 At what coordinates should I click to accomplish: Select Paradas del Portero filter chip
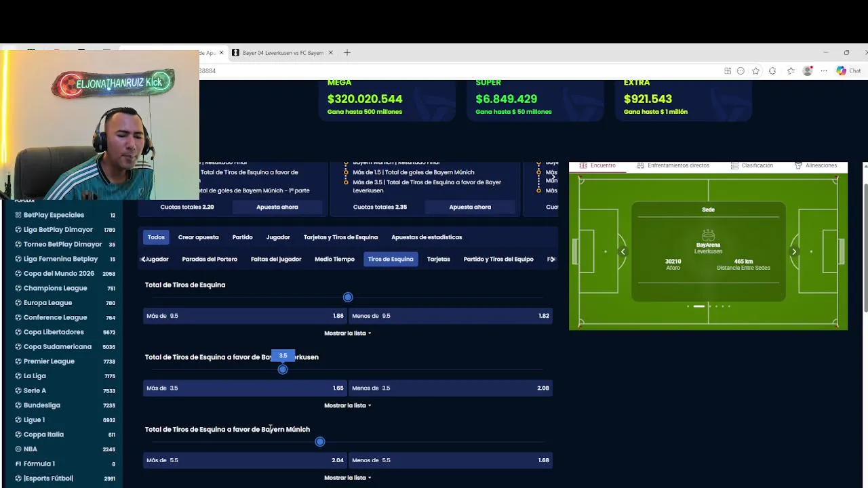click(210, 259)
